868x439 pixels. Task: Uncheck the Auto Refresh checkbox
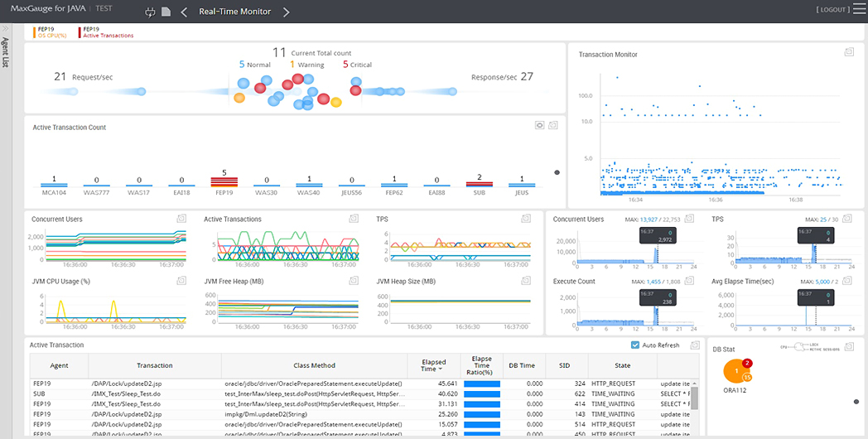coord(635,345)
